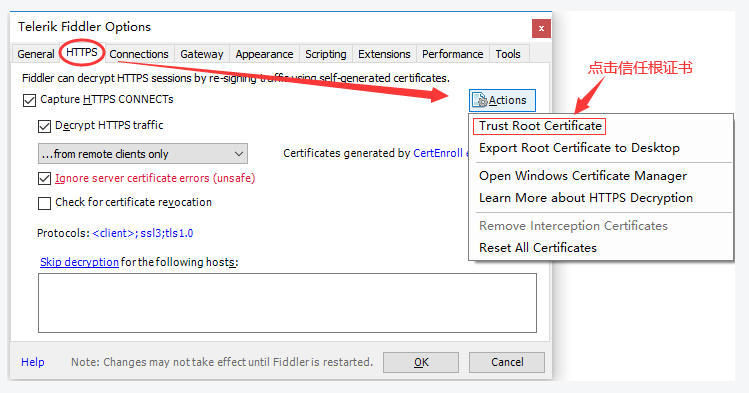
Task: Open the Help link
Action: coord(32,362)
